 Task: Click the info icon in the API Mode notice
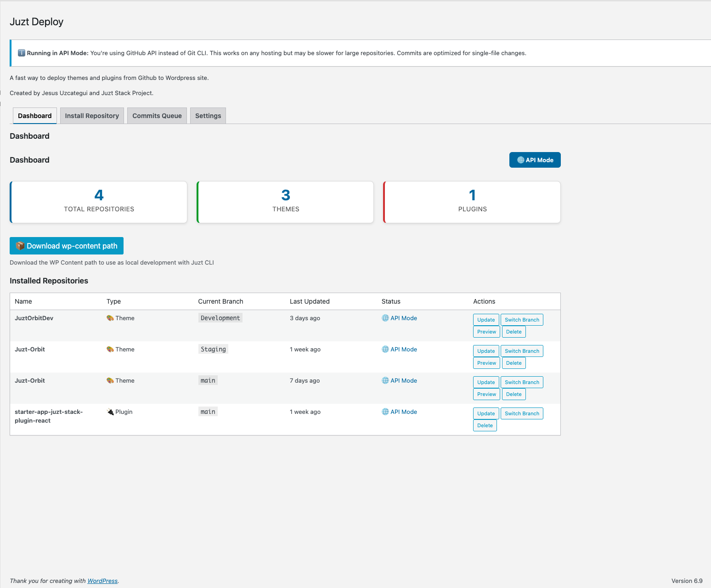pos(21,53)
